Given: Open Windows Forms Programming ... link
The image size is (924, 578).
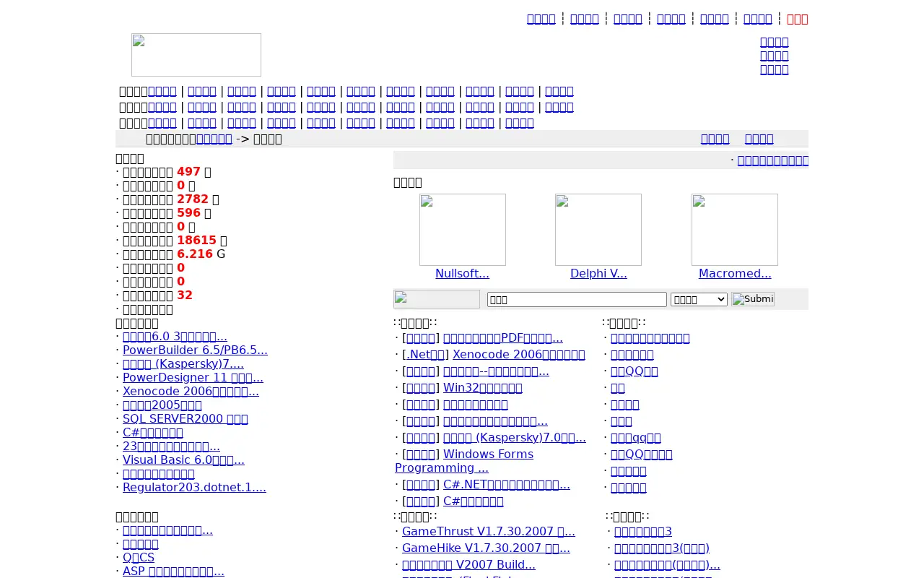Looking at the screenshot, I should pyautogui.click(x=464, y=460).
